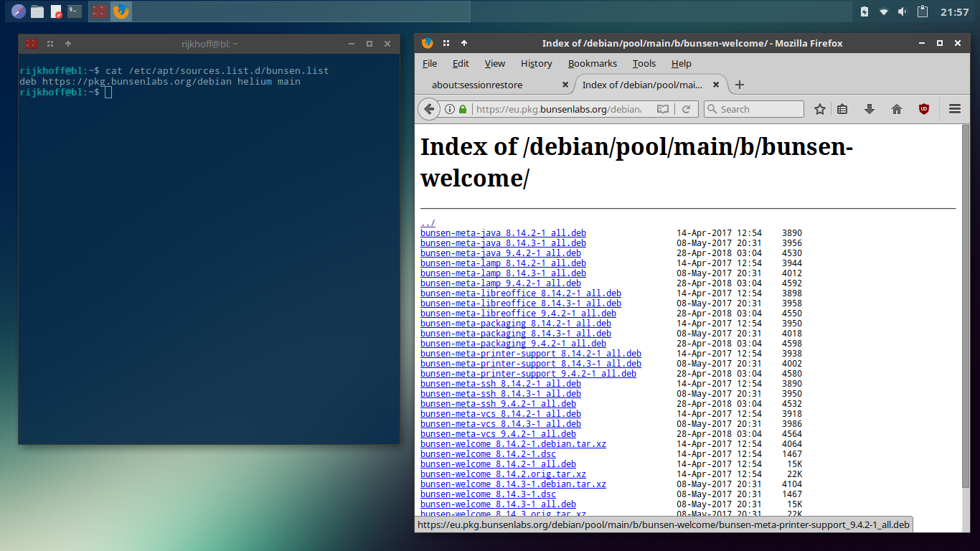The image size is (980, 551).
Task: Open bunsen-meta-java_9.4.2-1_all.deb link
Action: (x=501, y=253)
